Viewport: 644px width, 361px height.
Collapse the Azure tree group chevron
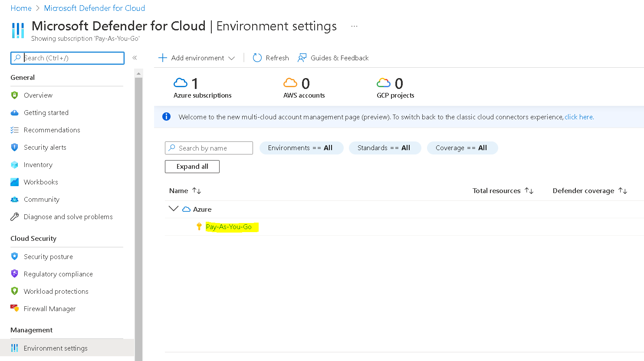(x=173, y=209)
